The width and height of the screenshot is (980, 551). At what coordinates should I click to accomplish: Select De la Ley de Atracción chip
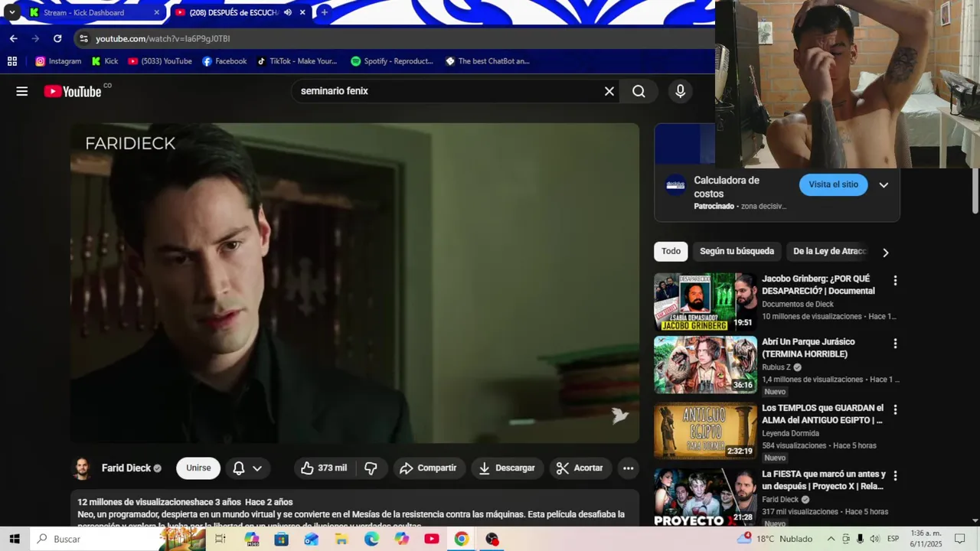(x=829, y=252)
